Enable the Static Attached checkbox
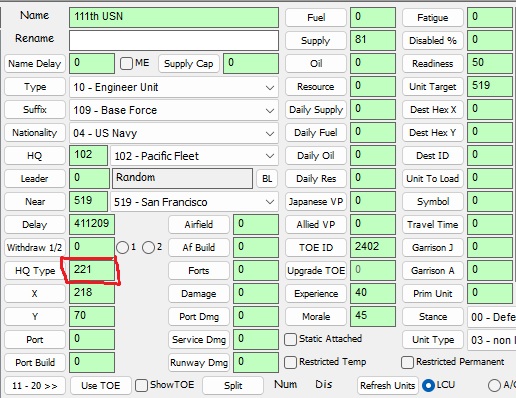The height and width of the screenshot is (398, 516). [290, 339]
